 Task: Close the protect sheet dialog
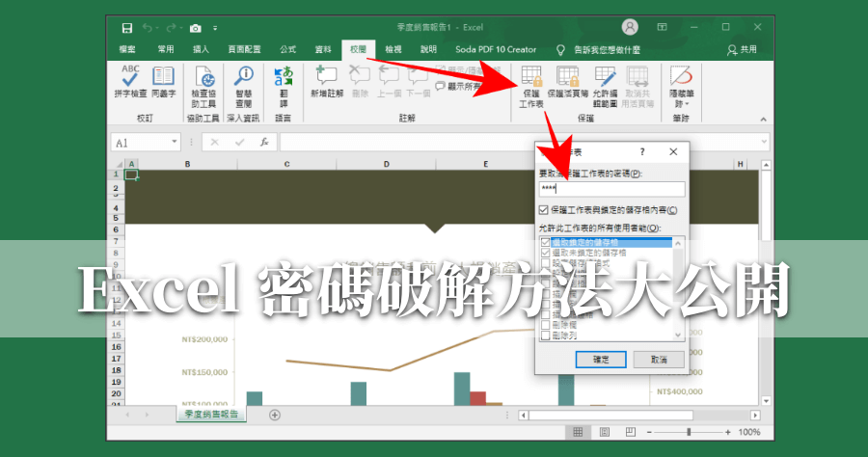pos(673,151)
